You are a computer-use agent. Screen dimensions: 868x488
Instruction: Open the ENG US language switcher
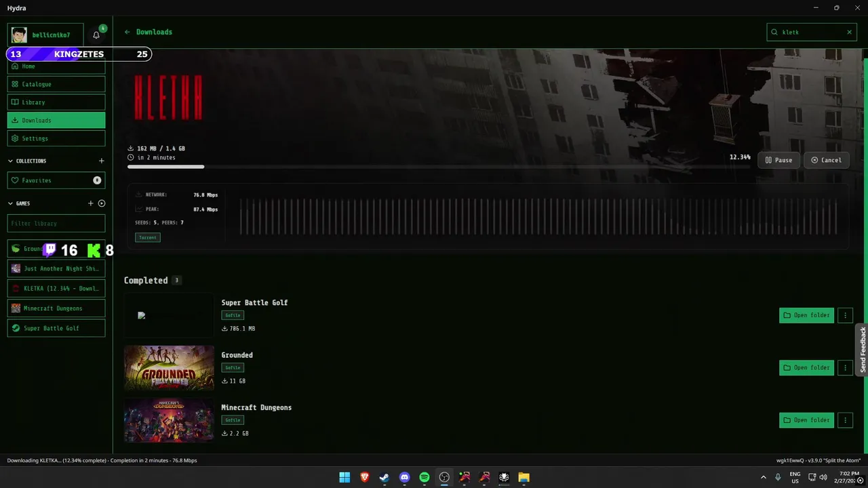tap(795, 477)
